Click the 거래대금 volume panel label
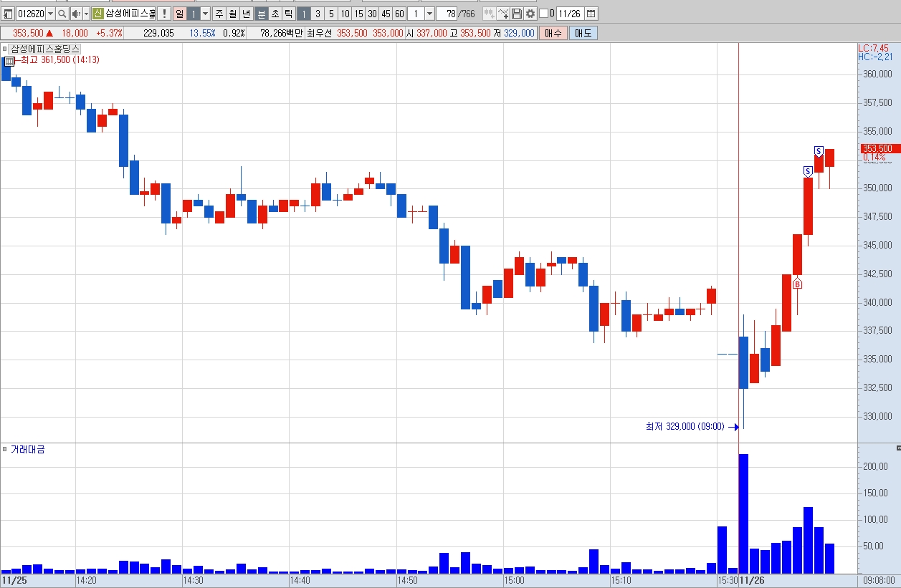 (x=27, y=450)
